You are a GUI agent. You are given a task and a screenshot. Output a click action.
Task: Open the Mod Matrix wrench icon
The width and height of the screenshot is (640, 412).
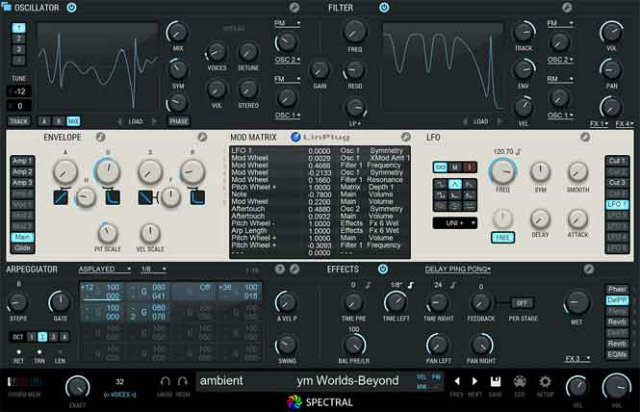[405, 137]
